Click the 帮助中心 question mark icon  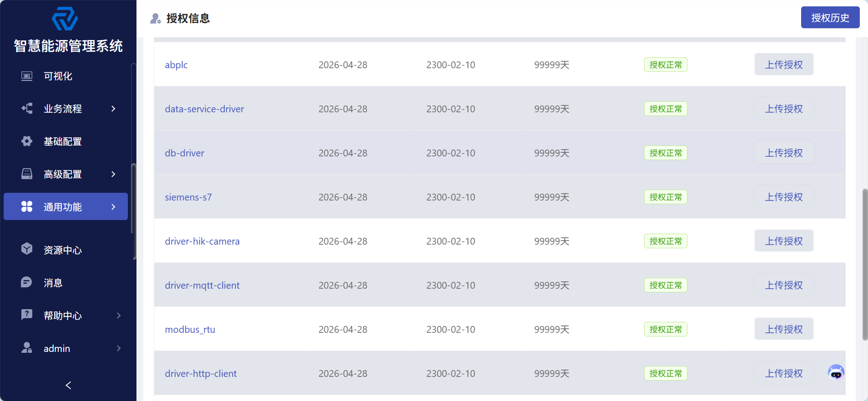click(27, 315)
